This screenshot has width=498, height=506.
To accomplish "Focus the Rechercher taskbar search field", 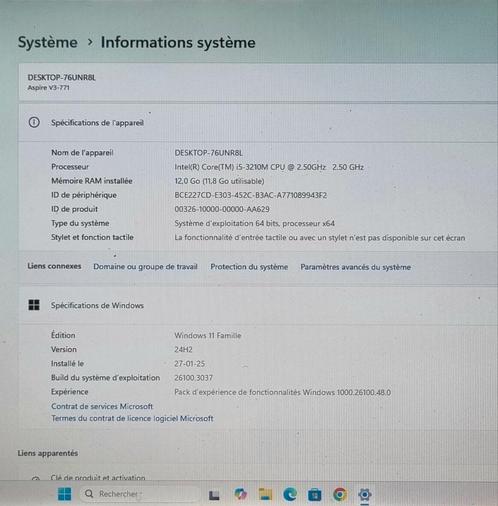I will pos(139,494).
